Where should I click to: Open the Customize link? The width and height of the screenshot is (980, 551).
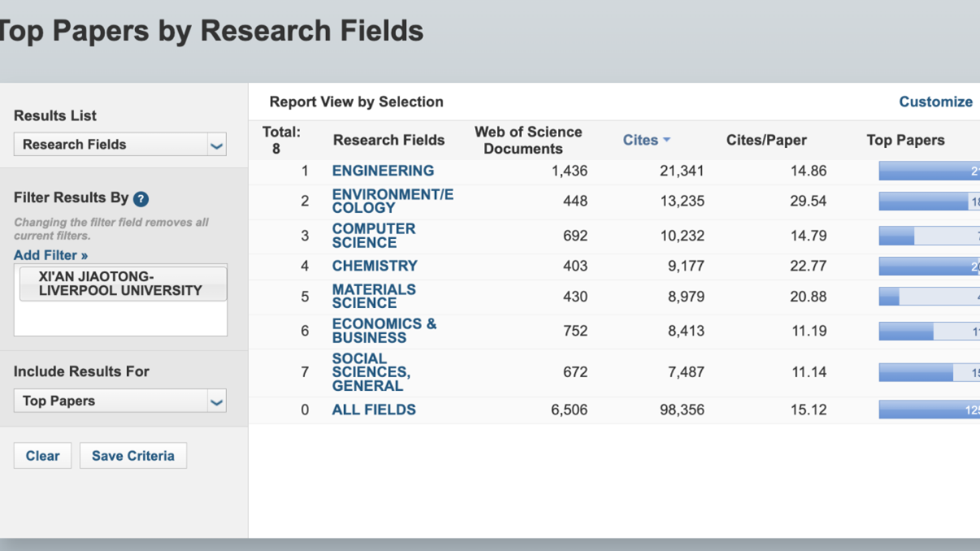tap(935, 102)
